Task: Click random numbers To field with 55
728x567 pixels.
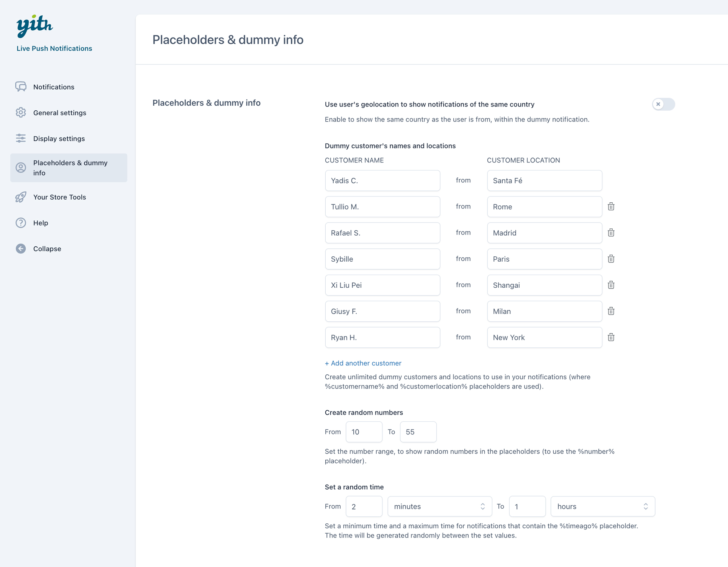Action: coord(418,432)
